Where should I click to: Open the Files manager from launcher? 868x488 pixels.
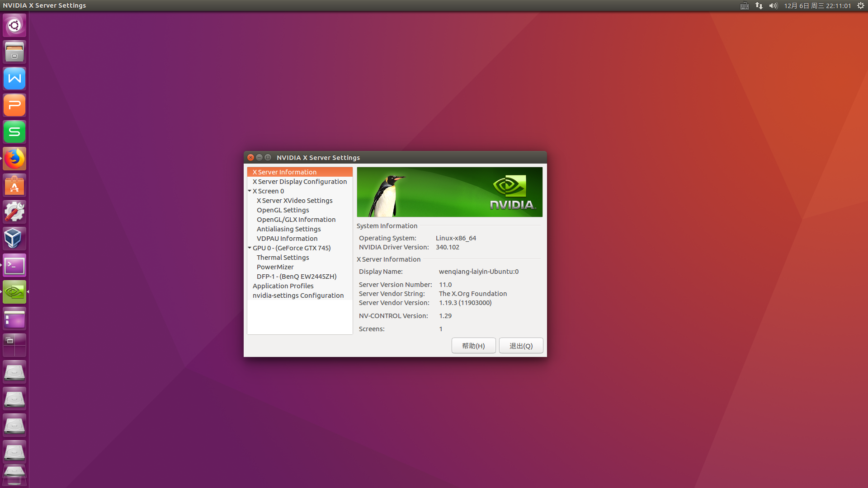[x=14, y=52]
